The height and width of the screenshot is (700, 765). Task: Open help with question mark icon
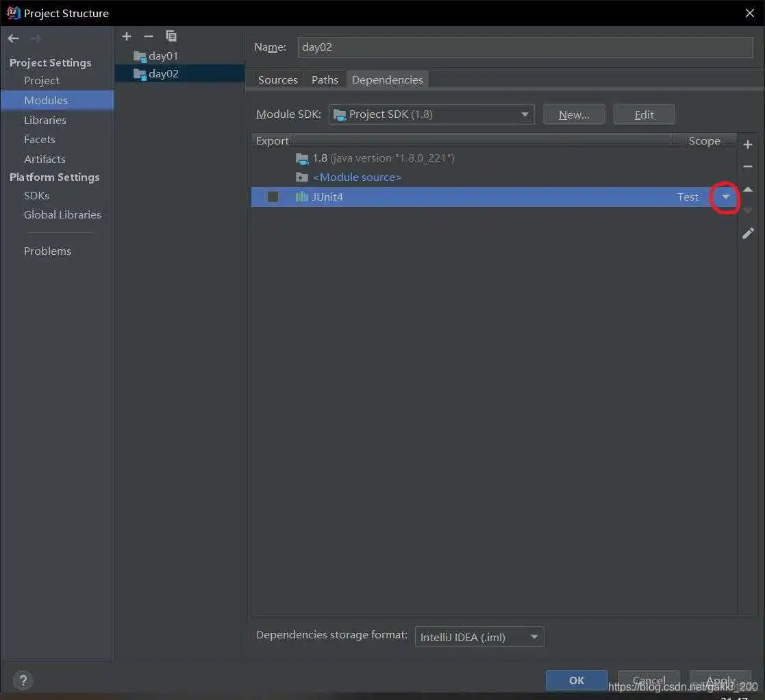(x=23, y=680)
